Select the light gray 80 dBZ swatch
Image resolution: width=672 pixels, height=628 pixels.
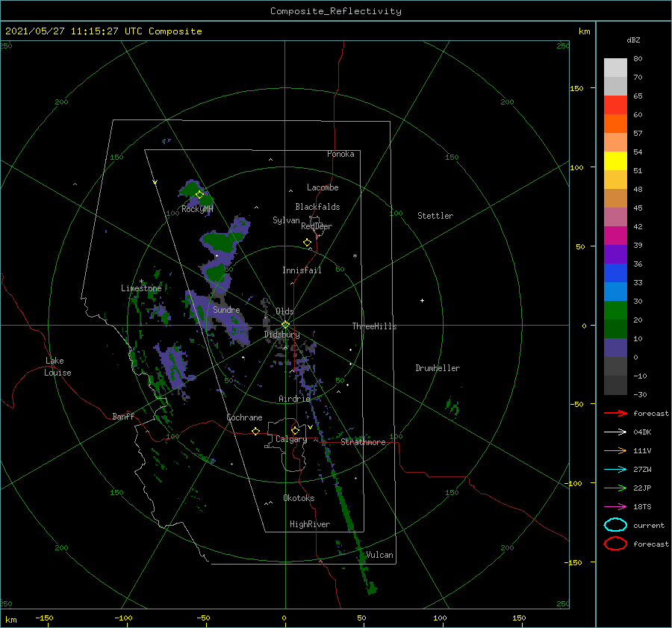pos(615,68)
